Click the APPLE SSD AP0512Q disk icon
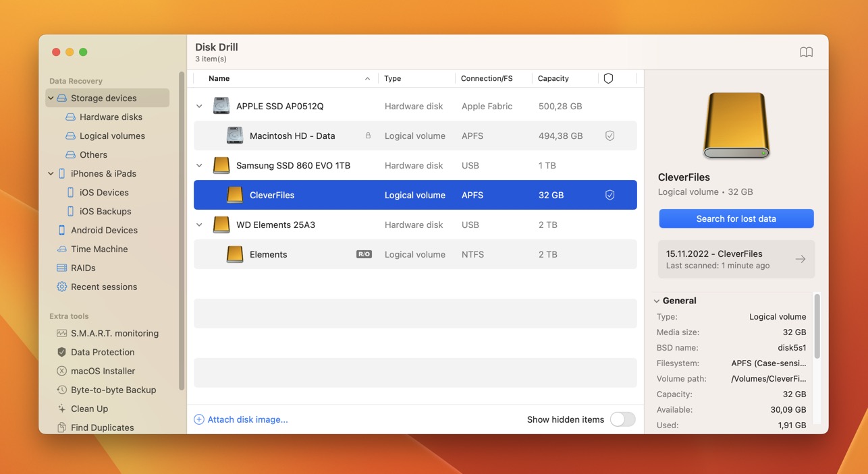868x474 pixels. [x=221, y=106]
